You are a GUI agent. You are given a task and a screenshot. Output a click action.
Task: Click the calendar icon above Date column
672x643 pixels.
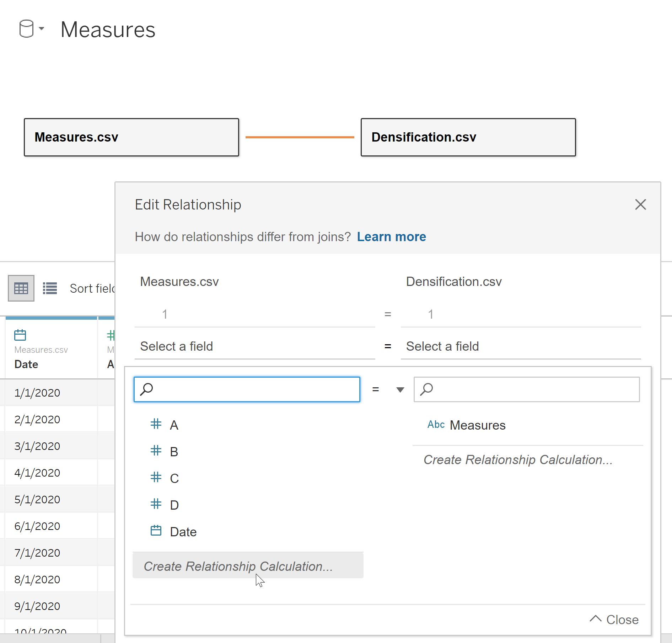pyautogui.click(x=20, y=335)
